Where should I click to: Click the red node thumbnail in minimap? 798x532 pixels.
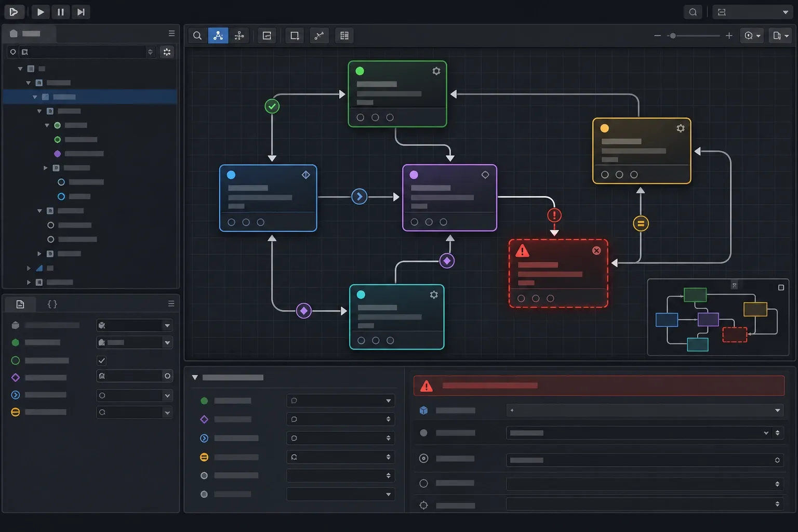[735, 335]
